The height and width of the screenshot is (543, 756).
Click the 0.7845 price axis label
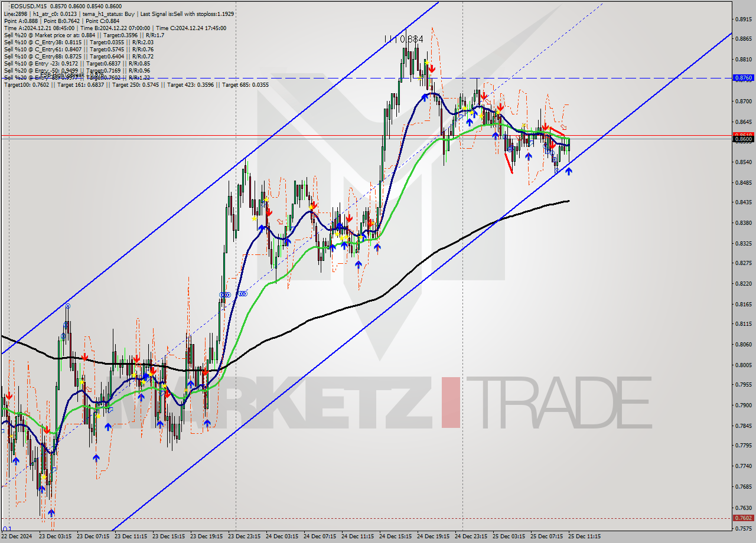pyautogui.click(x=742, y=426)
